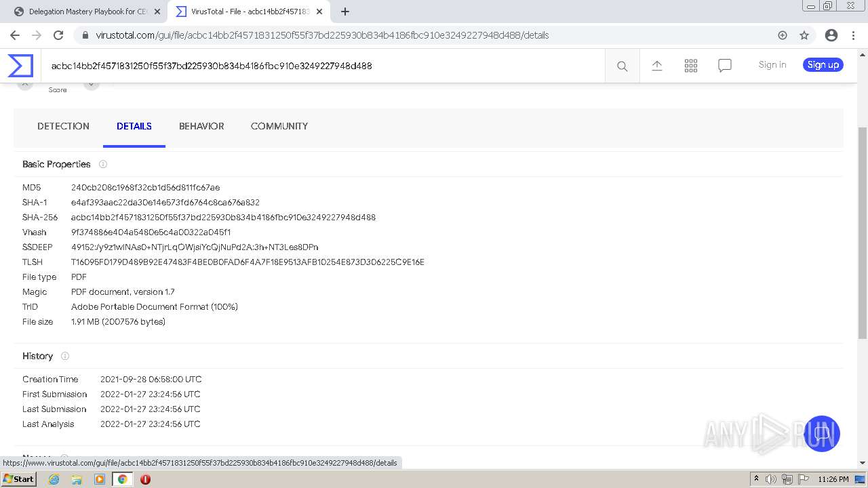Screen dimensions: 868x488
Task: Click the TLSH value
Action: pos(248,262)
